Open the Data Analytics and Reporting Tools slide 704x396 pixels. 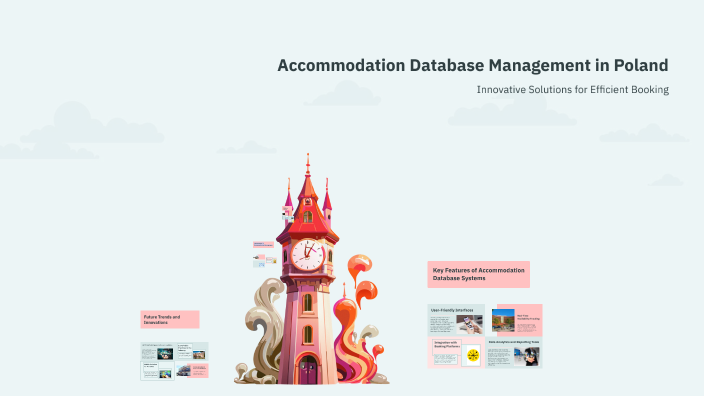(514, 353)
